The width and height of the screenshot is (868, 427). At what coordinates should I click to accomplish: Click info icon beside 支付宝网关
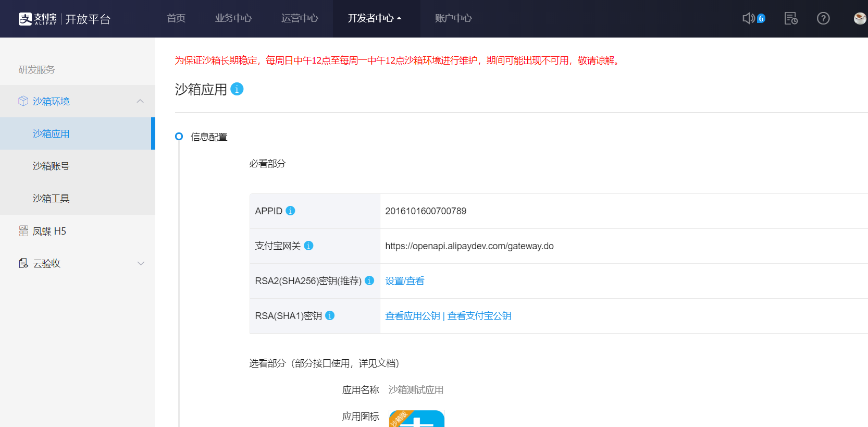pyautogui.click(x=308, y=246)
